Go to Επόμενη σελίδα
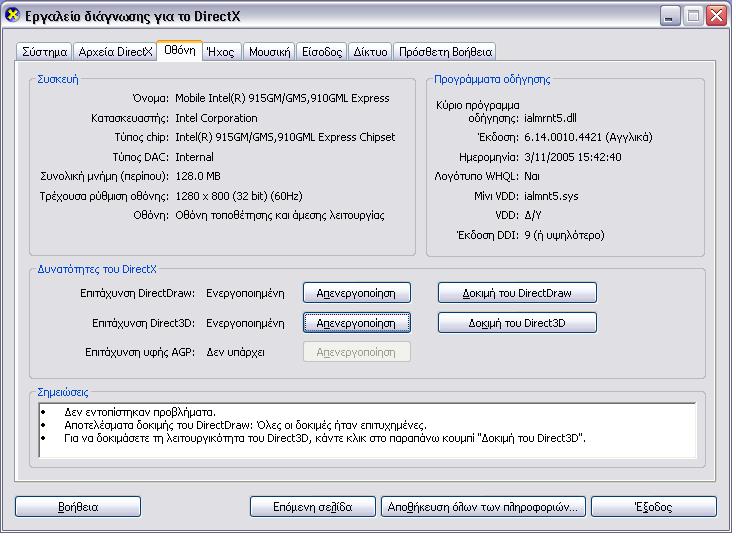The height and width of the screenshot is (537, 736). (313, 507)
